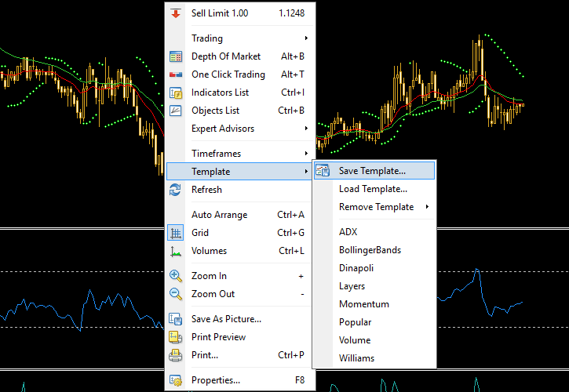Screen dimensions: 569x392
Task: Toggle the Grid menu label
Action: (200, 233)
